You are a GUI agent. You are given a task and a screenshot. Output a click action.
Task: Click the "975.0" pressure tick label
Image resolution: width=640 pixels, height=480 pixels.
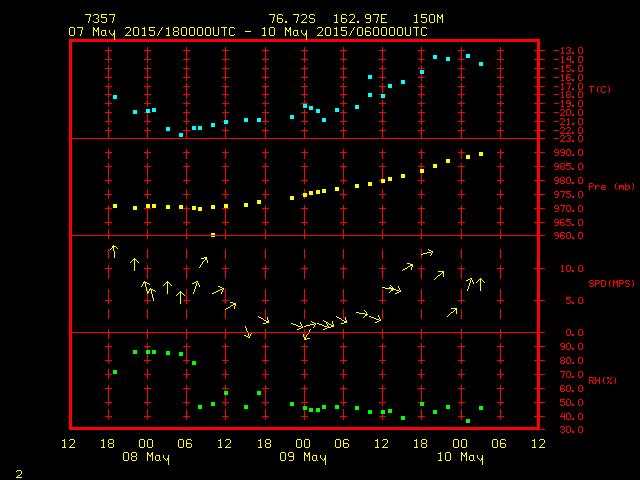coord(569,195)
